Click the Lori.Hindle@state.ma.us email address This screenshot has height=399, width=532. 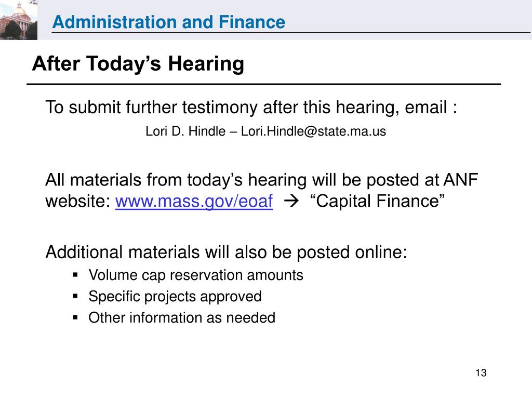coord(313,131)
